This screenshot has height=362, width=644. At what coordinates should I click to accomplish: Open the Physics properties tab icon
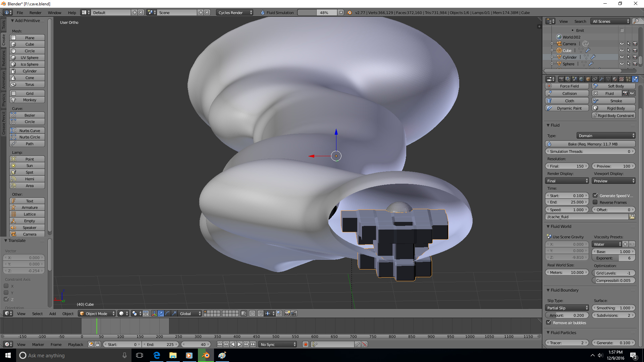[635, 79]
